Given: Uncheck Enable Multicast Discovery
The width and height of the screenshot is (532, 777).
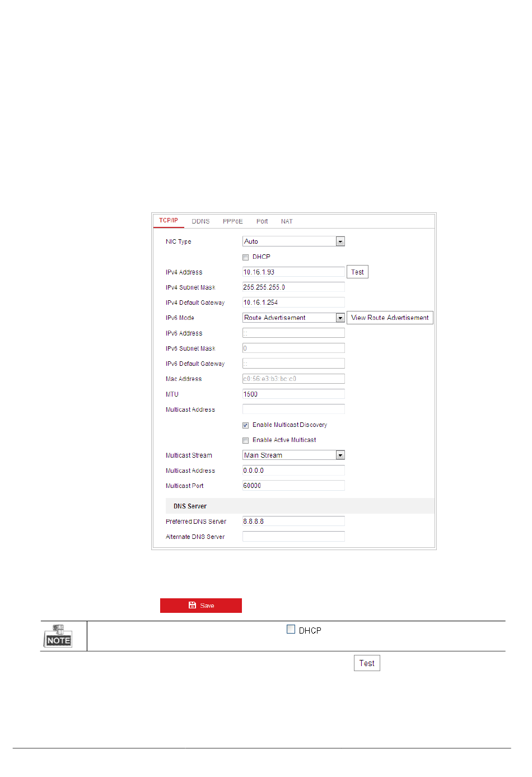Looking at the screenshot, I should [x=245, y=425].
